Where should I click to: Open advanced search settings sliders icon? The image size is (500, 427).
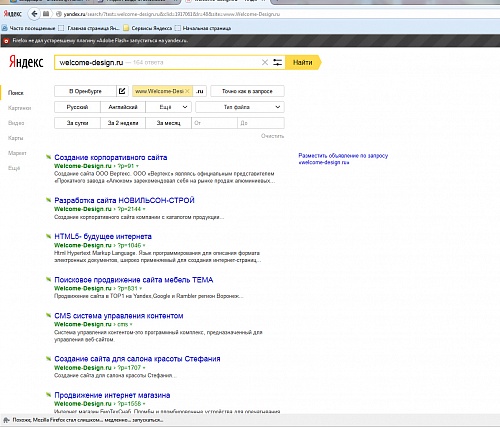click(277, 62)
